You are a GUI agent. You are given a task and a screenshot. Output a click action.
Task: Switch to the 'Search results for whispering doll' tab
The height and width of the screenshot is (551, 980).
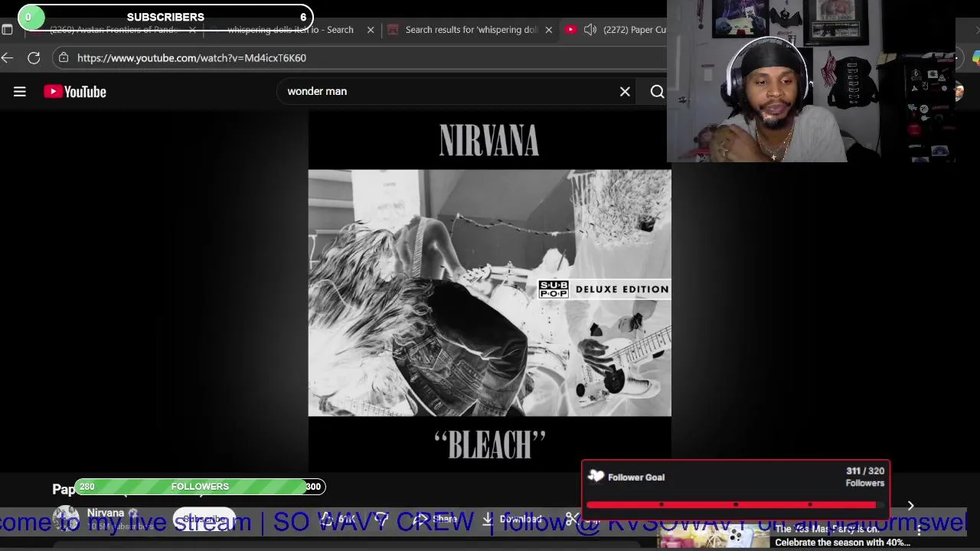[x=471, y=30]
